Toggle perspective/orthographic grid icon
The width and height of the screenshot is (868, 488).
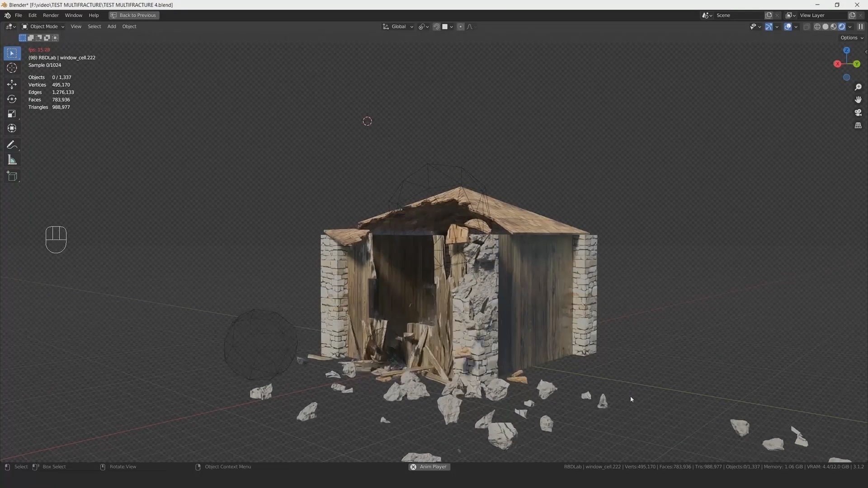click(858, 126)
